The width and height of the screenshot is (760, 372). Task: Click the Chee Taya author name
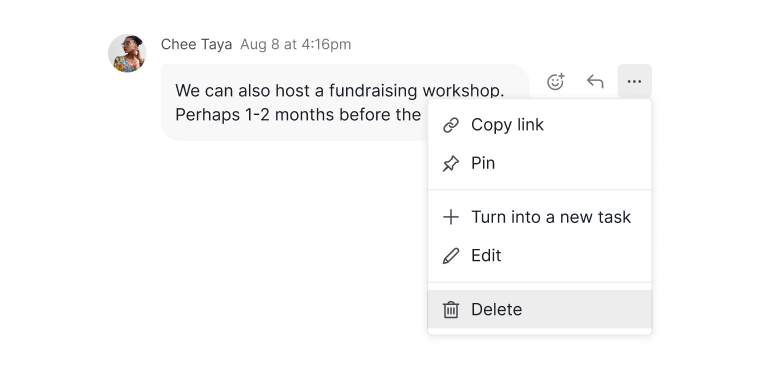click(x=196, y=45)
